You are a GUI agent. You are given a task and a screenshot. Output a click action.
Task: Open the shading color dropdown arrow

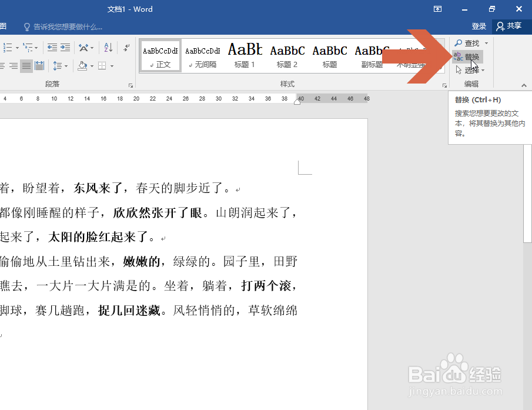(x=92, y=66)
